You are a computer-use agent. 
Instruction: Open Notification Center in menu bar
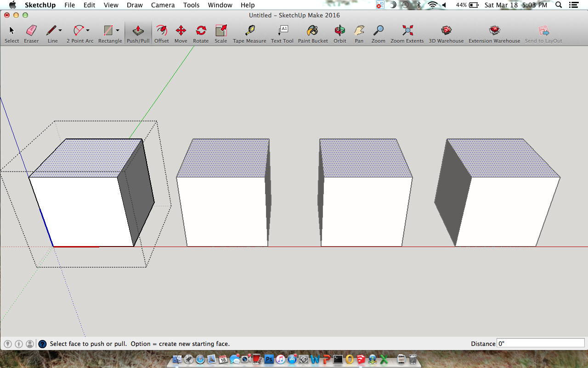point(573,5)
